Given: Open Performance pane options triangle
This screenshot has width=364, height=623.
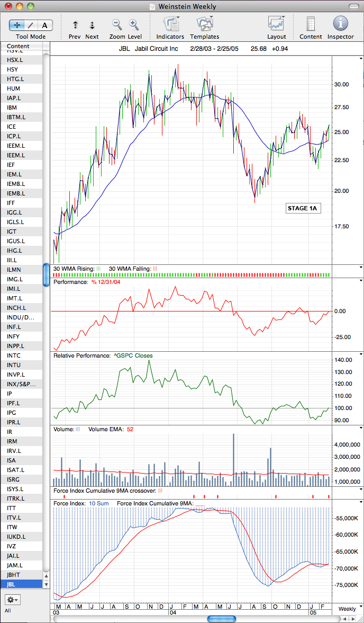Looking at the screenshot, I should coord(361,281).
